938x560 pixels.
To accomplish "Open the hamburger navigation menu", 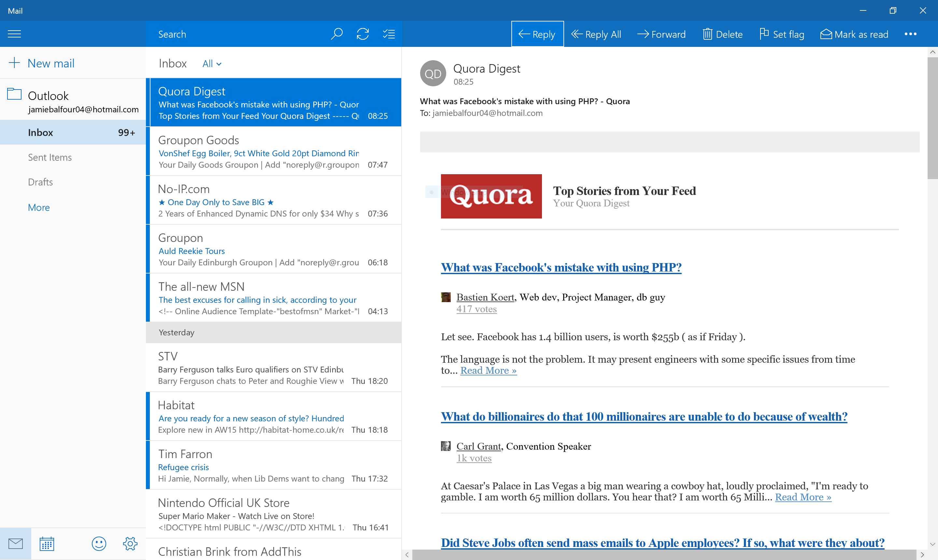I will (x=14, y=34).
